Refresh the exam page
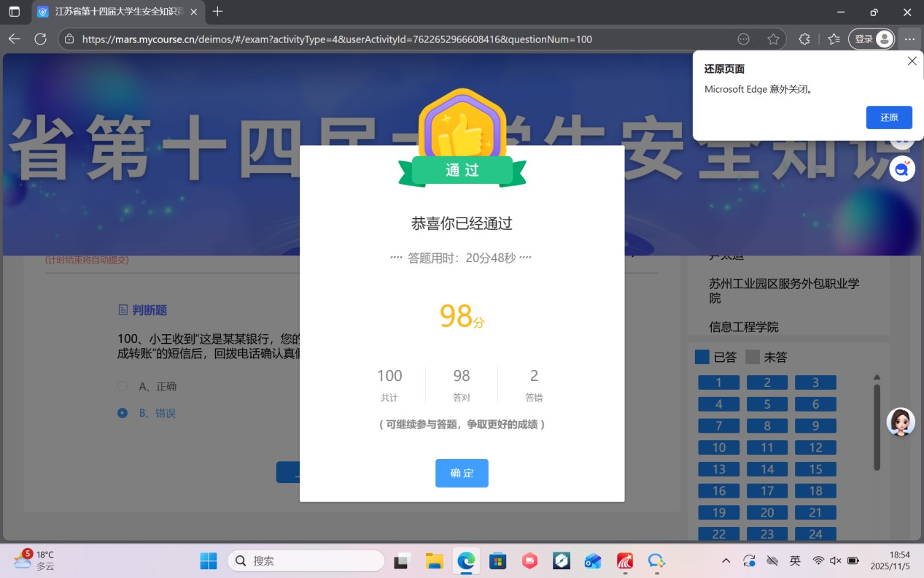924x578 pixels. point(41,39)
